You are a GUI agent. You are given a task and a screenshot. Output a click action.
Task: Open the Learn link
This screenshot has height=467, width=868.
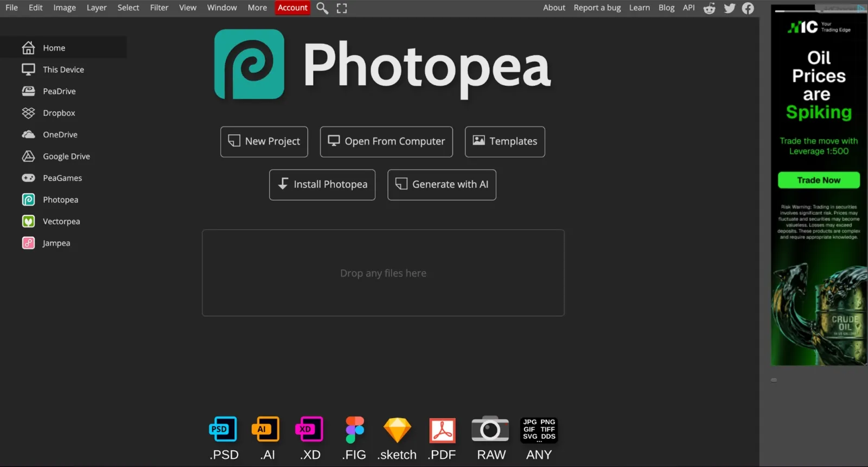coord(640,8)
